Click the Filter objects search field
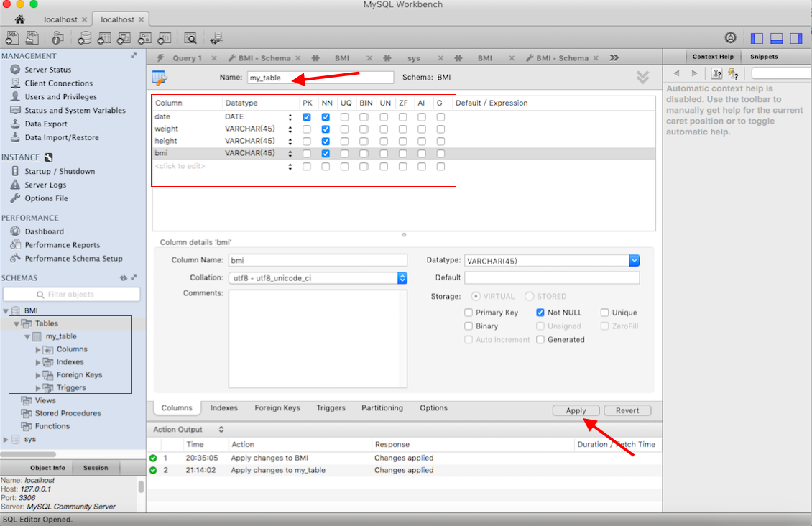 71,294
